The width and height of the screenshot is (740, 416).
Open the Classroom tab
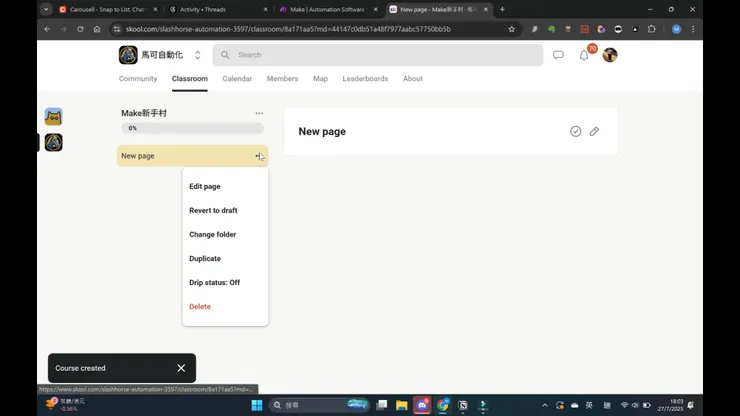pyautogui.click(x=190, y=79)
